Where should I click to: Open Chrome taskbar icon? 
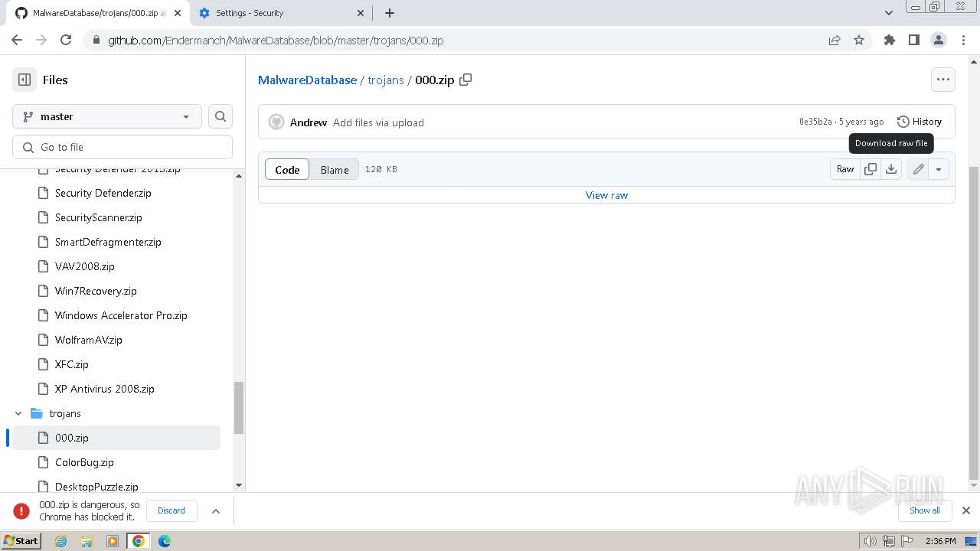click(x=139, y=541)
